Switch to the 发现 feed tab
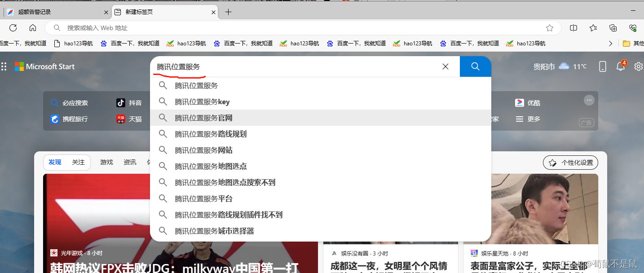This screenshot has width=644, height=273. (x=55, y=162)
